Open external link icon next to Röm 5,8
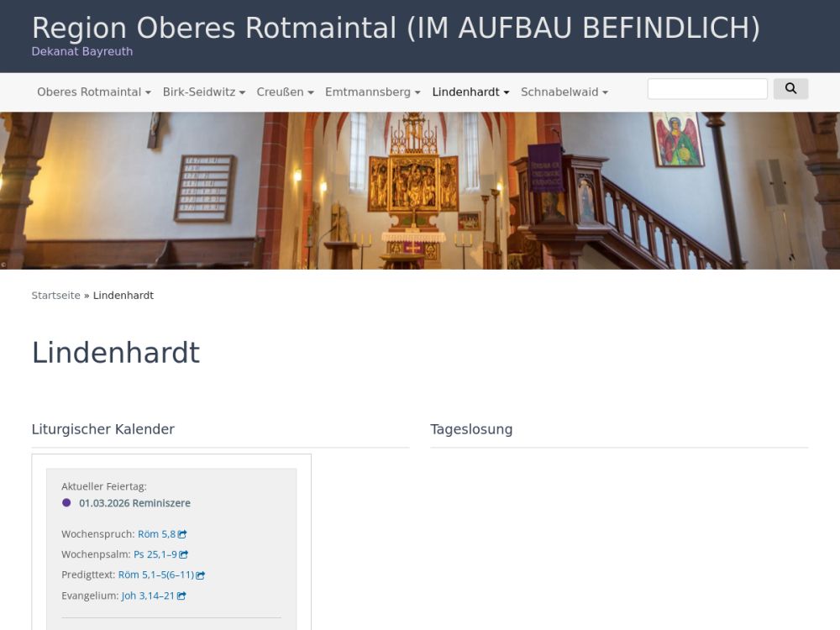 (182, 534)
